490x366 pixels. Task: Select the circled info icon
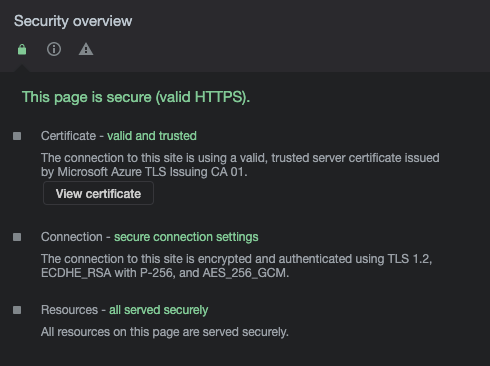pyautogui.click(x=54, y=49)
